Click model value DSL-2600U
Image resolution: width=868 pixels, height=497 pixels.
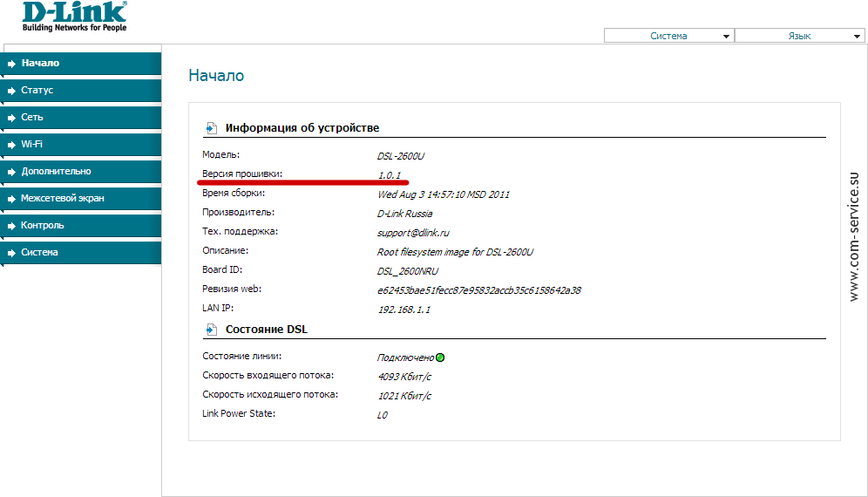pyautogui.click(x=401, y=156)
